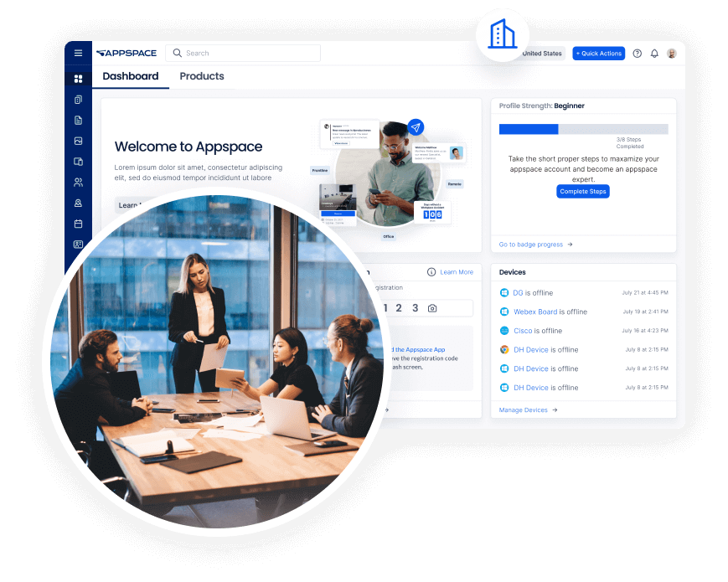Open the United States region selector
This screenshot has height=582, width=728.
click(542, 54)
